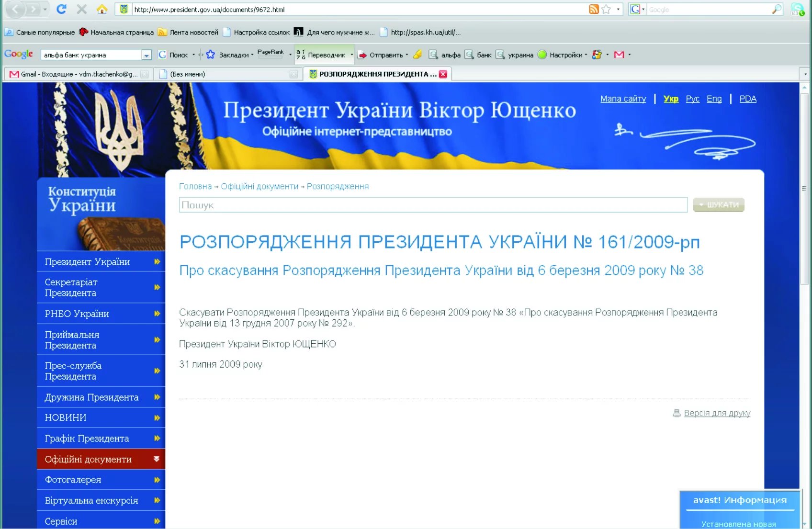This screenshot has width=812, height=529.
Task: Click the Forward navigation button
Action: pyautogui.click(x=33, y=9)
